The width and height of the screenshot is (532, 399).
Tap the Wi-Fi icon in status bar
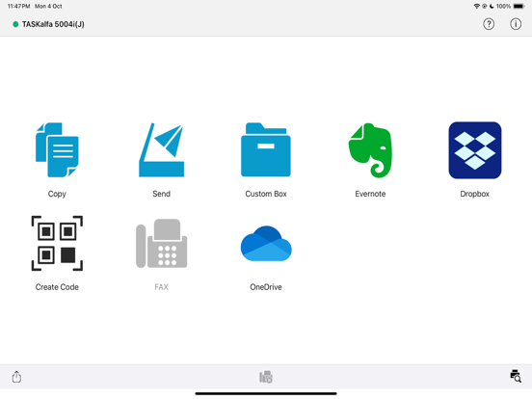[477, 6]
